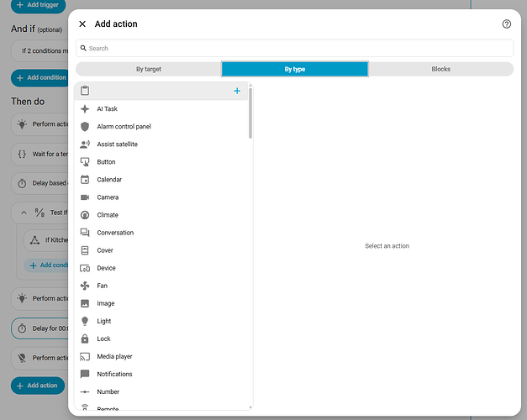Choose the Conversation chat icon
Screen dimensions: 527x420
pyautogui.click(x=85, y=233)
